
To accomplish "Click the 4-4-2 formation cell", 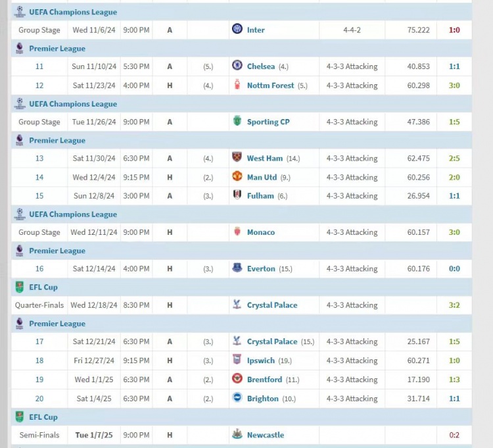I will [x=352, y=30].
